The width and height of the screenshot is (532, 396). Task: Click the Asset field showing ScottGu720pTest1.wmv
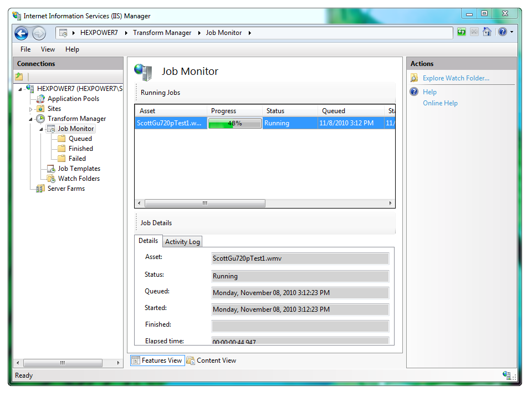coord(300,258)
